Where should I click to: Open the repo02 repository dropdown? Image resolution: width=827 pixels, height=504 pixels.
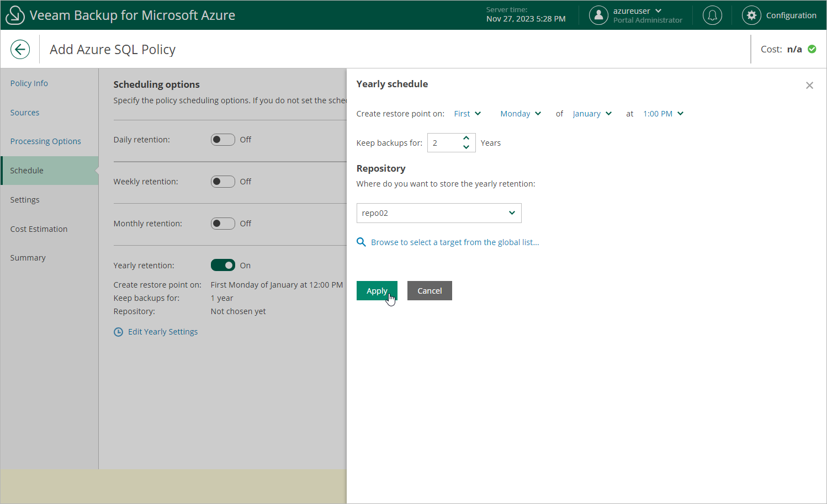point(439,213)
